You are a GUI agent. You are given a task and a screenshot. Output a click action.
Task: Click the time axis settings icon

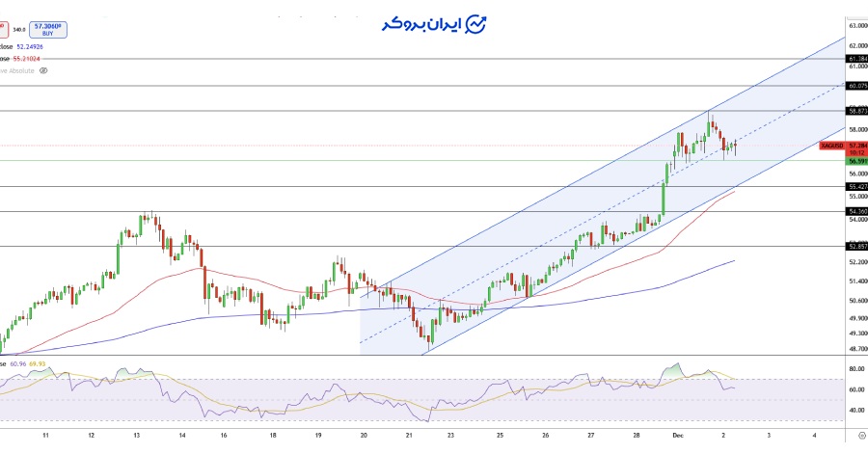point(860,436)
